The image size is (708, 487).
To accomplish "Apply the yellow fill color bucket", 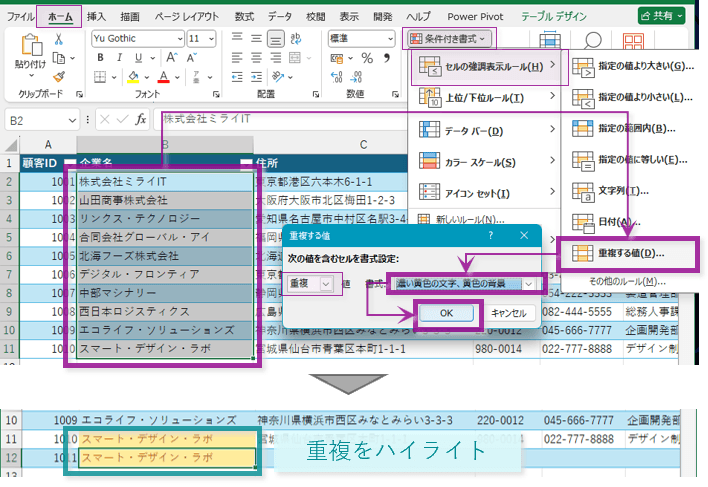I will 133,77.
